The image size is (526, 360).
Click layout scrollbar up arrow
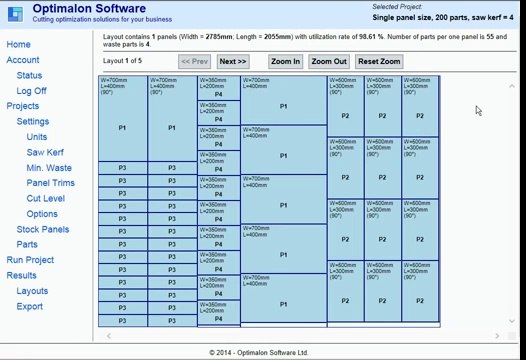pos(512,86)
